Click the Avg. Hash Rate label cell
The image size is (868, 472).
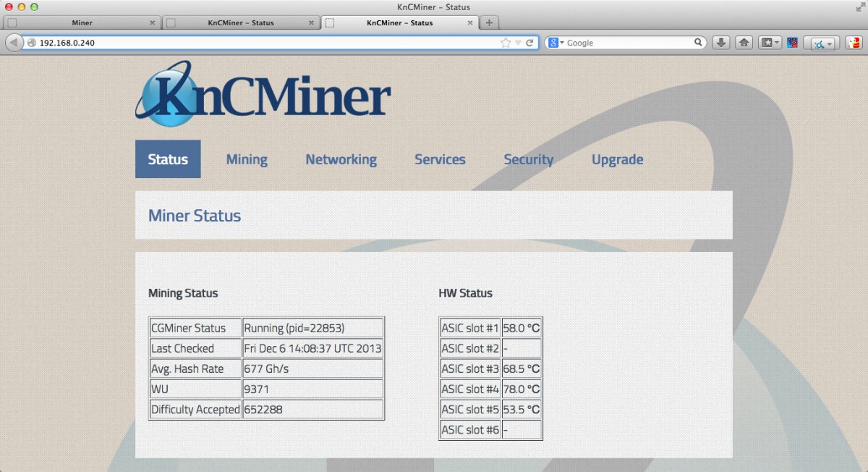pos(195,368)
